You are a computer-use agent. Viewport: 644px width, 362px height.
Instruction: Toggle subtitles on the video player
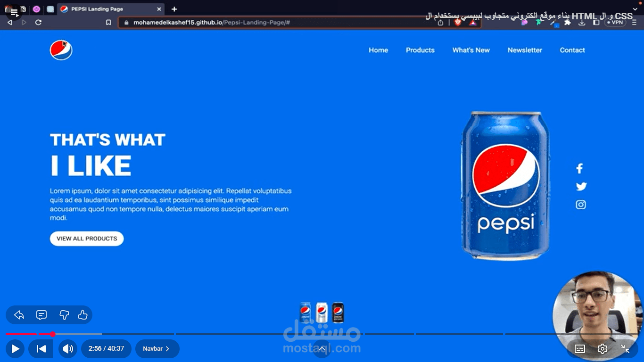click(579, 349)
